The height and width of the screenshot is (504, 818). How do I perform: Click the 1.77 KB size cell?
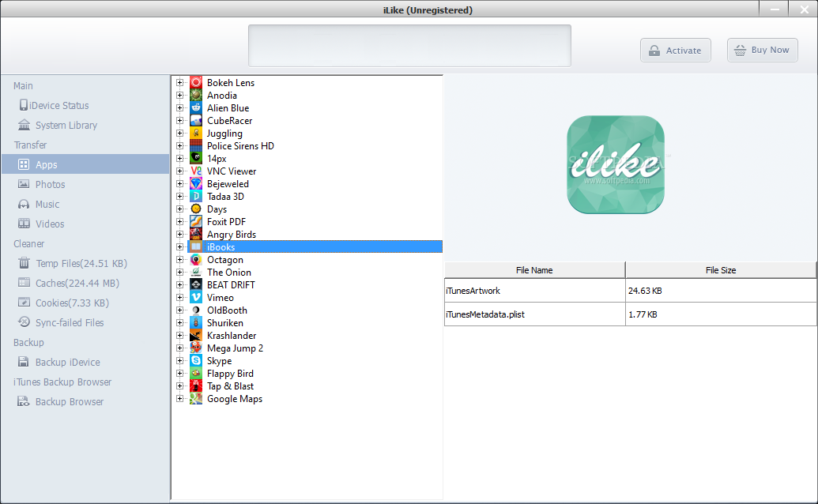pyautogui.click(x=721, y=314)
